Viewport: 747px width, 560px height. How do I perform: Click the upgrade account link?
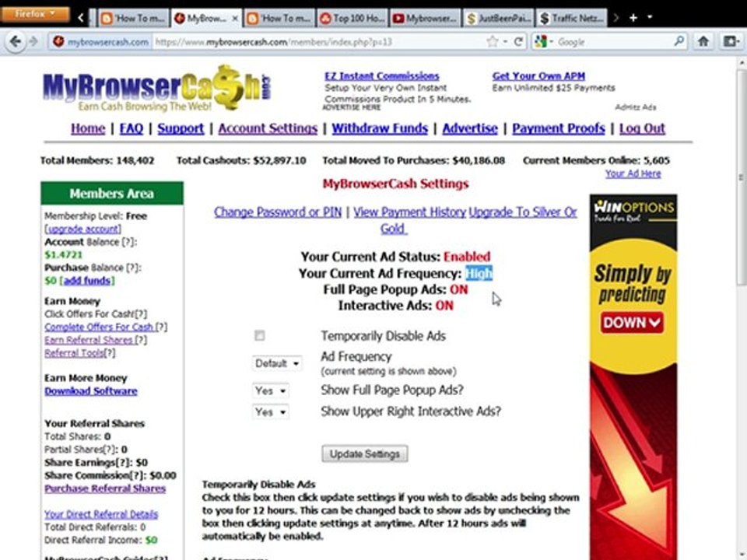[x=84, y=229]
